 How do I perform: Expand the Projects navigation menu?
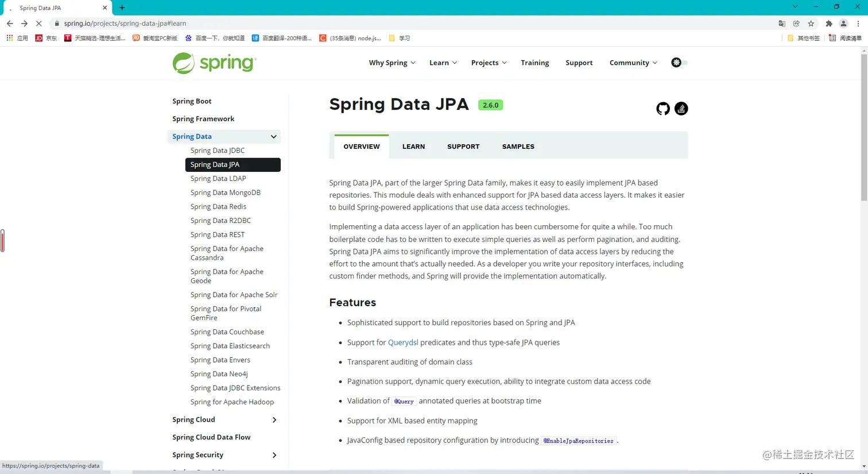[x=489, y=63]
